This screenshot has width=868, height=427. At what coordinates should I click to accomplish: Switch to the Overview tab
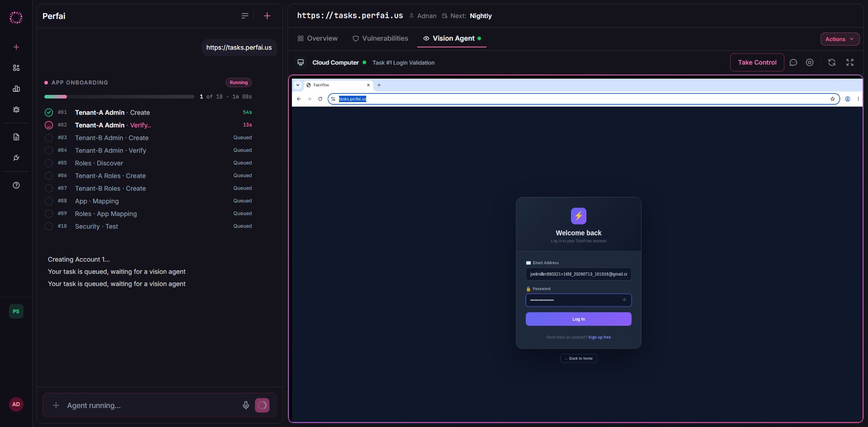point(318,38)
